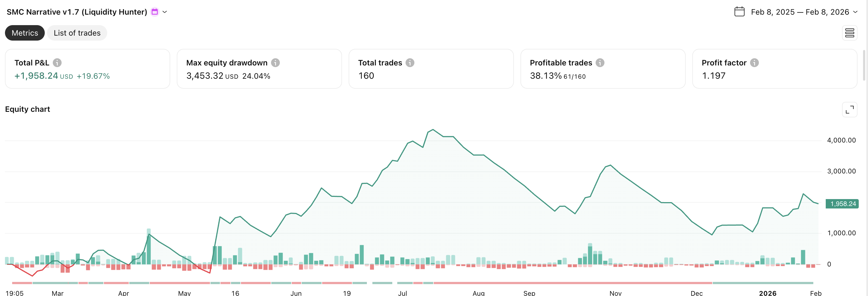868x296 pixels.
Task: Click the SMC Narrative v1.7 strategy title
Action: [77, 12]
